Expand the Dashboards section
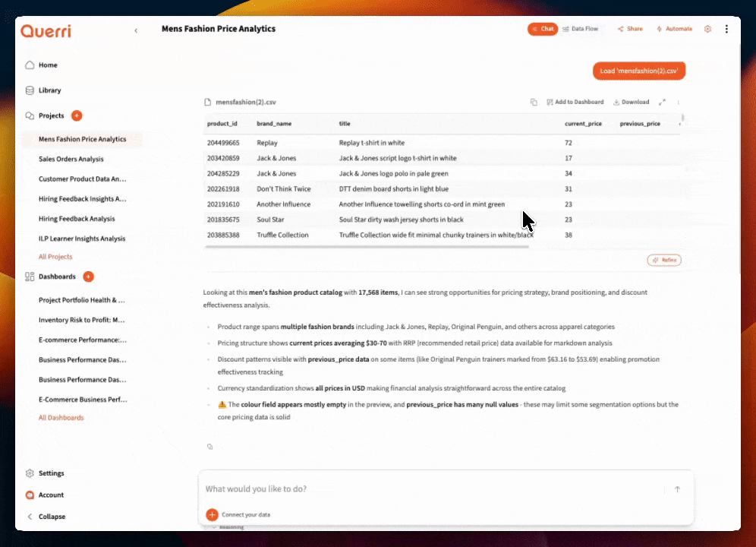The height and width of the screenshot is (547, 756). click(58, 277)
